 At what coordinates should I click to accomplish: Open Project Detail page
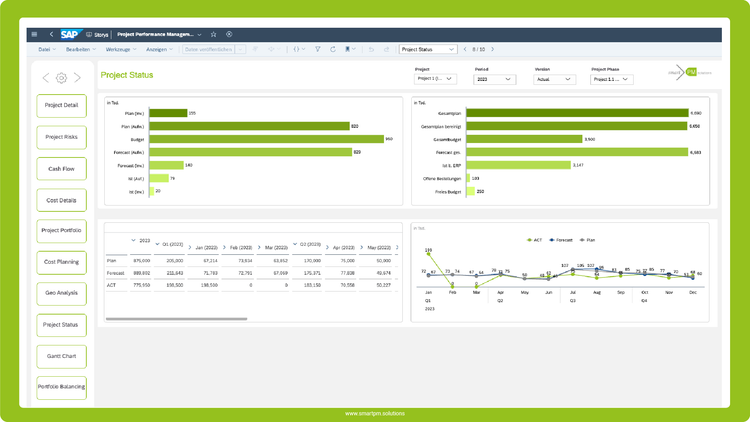click(x=61, y=105)
